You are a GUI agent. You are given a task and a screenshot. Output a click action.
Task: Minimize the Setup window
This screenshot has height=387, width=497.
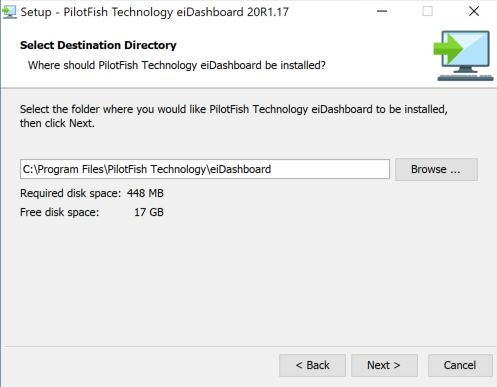click(x=382, y=11)
